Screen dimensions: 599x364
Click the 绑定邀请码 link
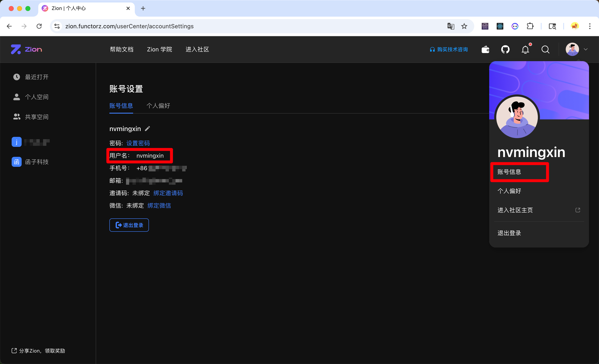click(168, 193)
